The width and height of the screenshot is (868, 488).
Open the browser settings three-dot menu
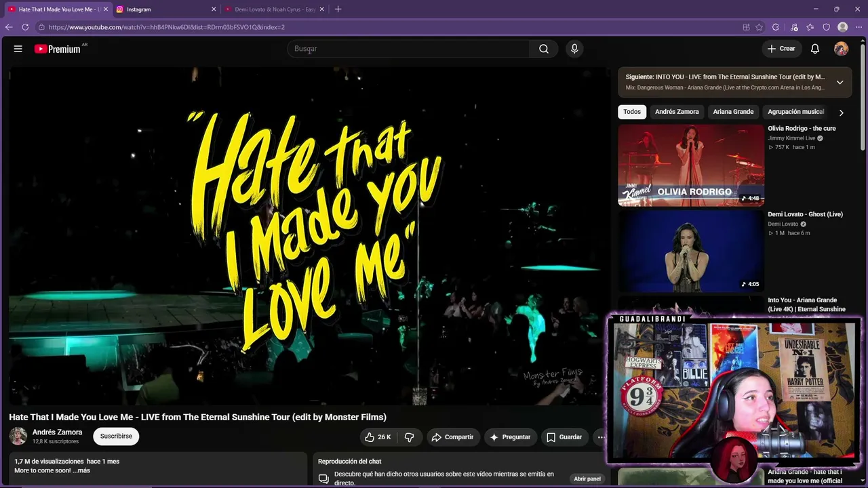pos(859,27)
